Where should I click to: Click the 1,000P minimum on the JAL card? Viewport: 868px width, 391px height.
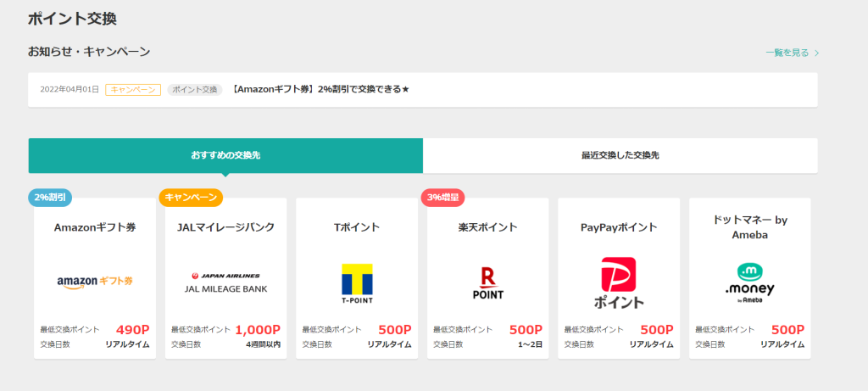coord(257,330)
